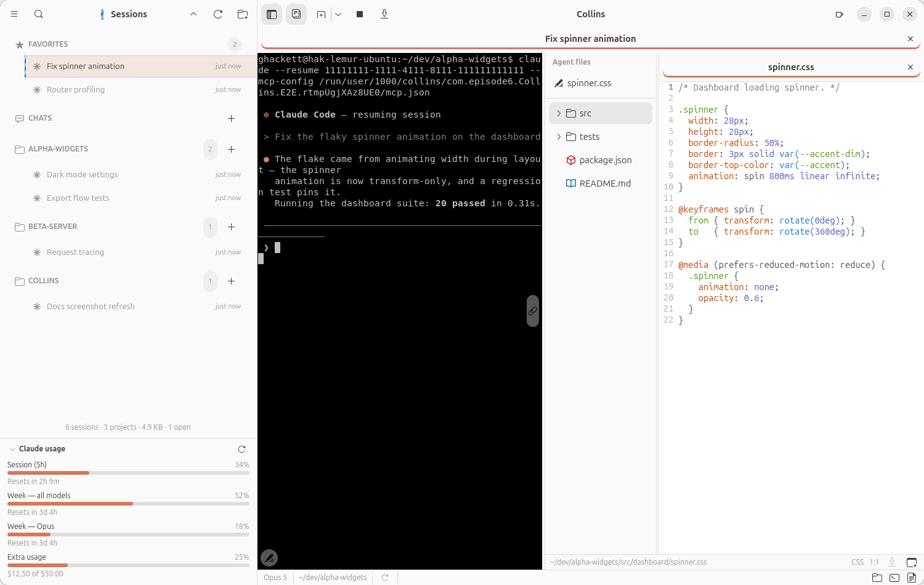924x585 pixels.
Task: Open the hamburger main menu
Action: pyautogui.click(x=14, y=14)
